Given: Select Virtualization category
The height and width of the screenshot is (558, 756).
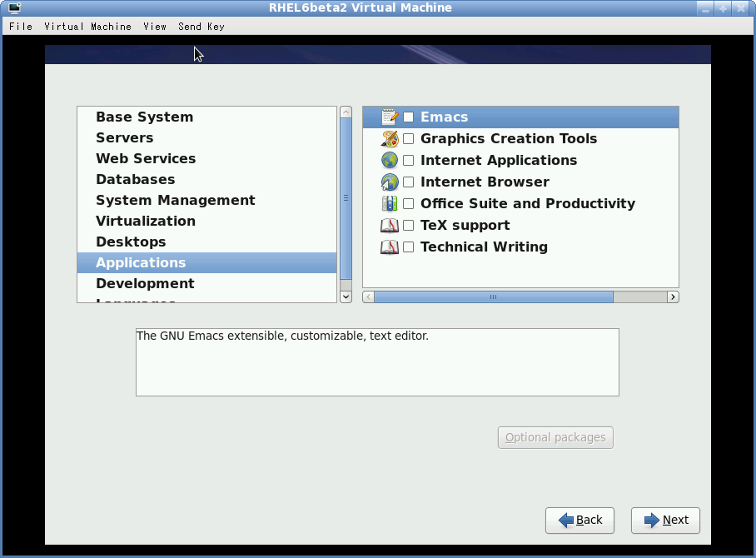Looking at the screenshot, I should point(206,221).
